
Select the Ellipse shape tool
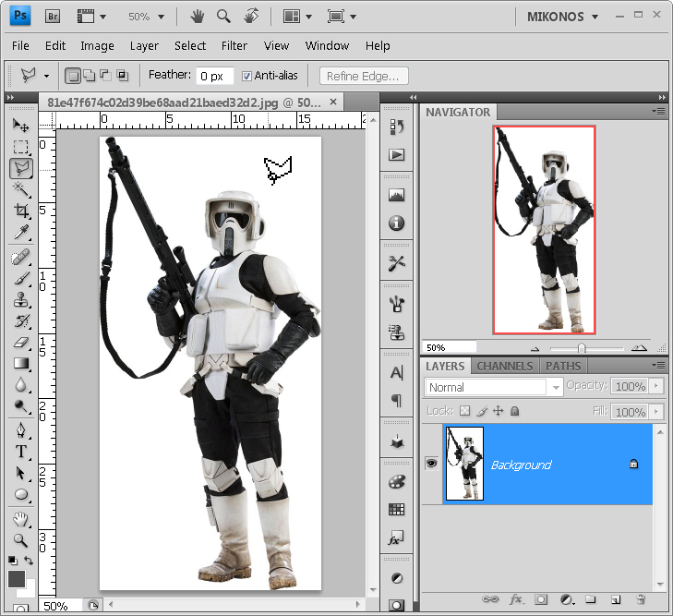(x=20, y=494)
